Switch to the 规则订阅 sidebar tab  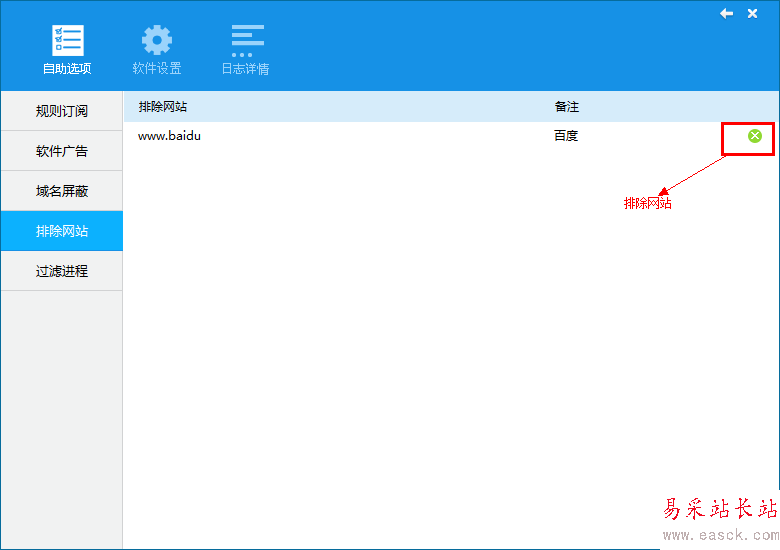[x=62, y=111]
